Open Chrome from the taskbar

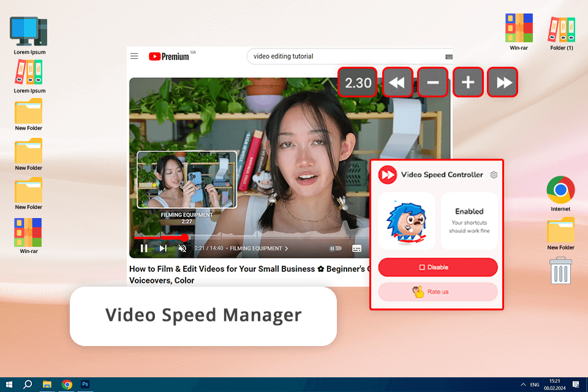click(x=67, y=385)
